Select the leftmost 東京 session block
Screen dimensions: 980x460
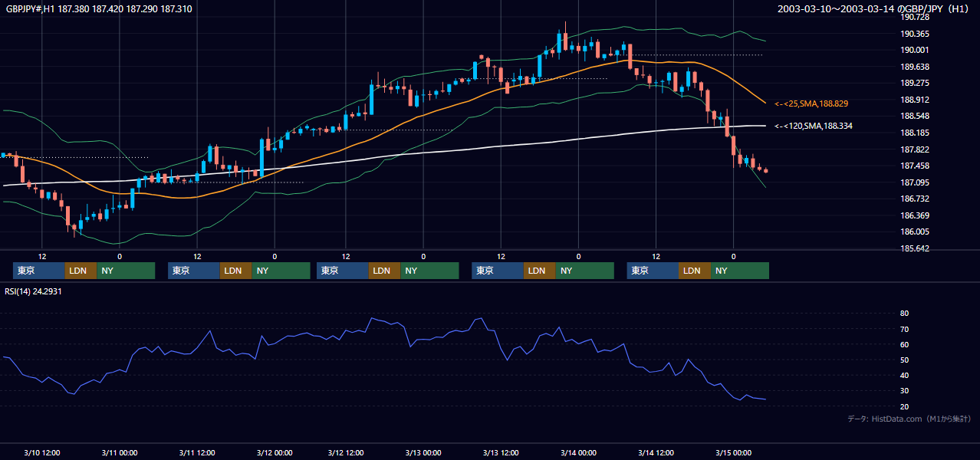(39, 271)
